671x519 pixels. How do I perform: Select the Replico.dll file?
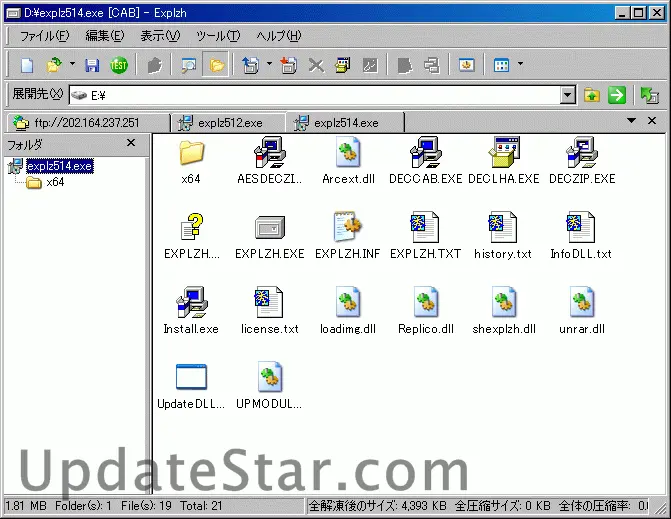pos(426,311)
